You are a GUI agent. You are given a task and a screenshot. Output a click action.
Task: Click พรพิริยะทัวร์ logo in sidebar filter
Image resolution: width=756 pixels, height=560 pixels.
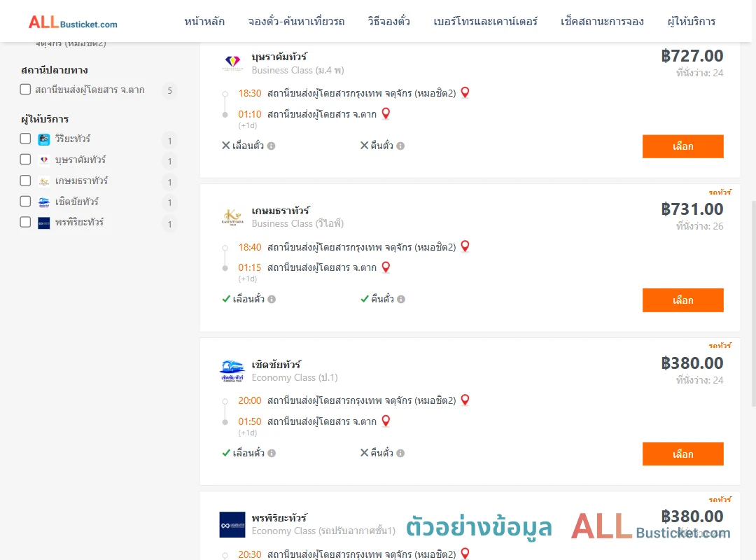pyautogui.click(x=44, y=223)
